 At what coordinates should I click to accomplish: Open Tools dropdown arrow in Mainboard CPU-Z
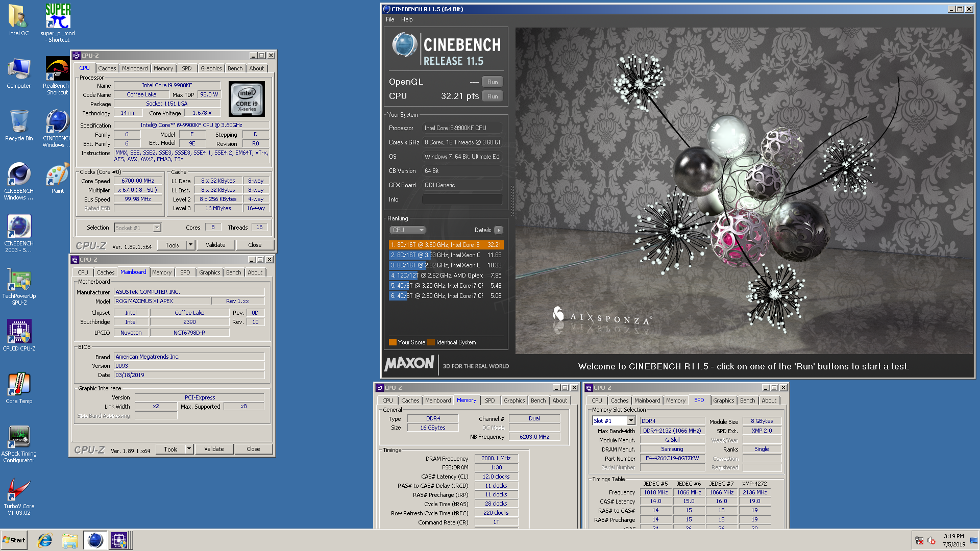click(x=189, y=449)
